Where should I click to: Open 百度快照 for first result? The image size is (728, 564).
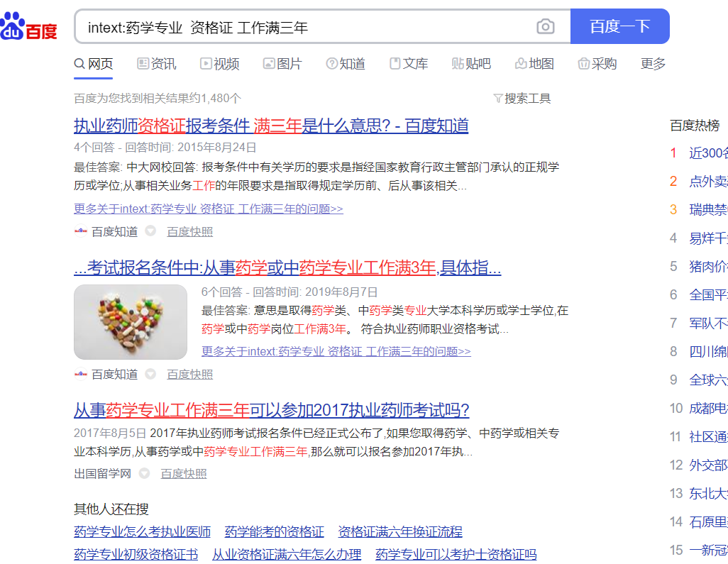click(190, 232)
